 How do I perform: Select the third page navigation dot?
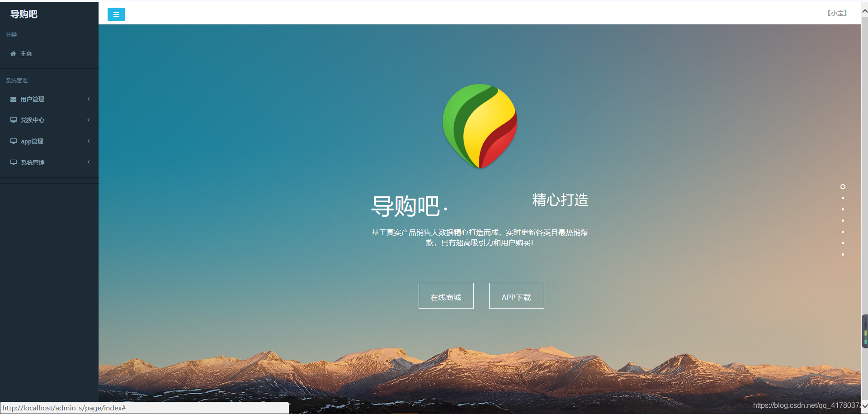pyautogui.click(x=843, y=209)
